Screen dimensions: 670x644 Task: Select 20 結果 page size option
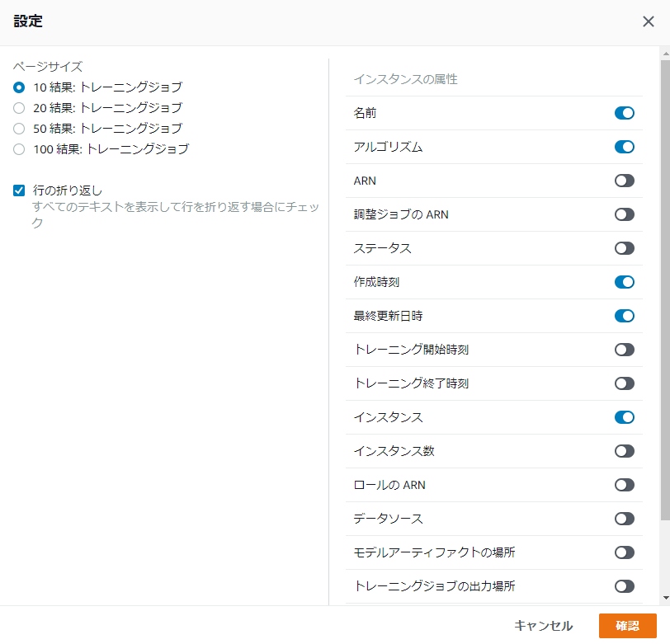(19, 108)
